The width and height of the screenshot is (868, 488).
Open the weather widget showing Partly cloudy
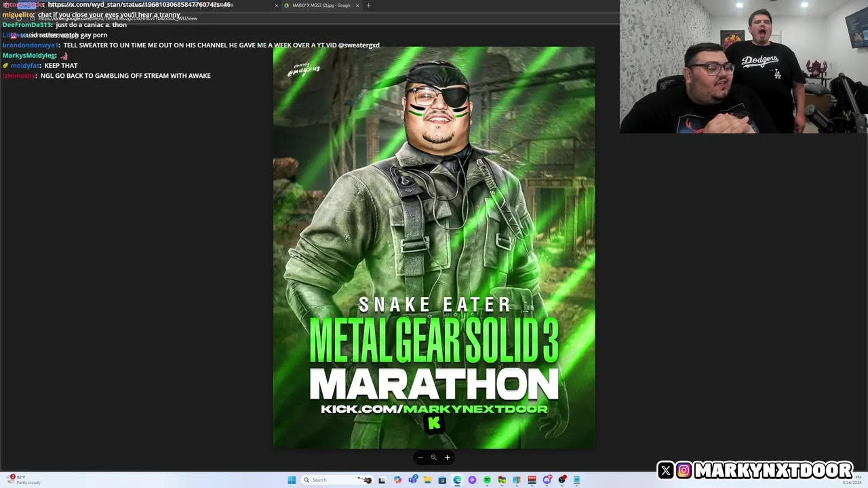tap(24, 480)
